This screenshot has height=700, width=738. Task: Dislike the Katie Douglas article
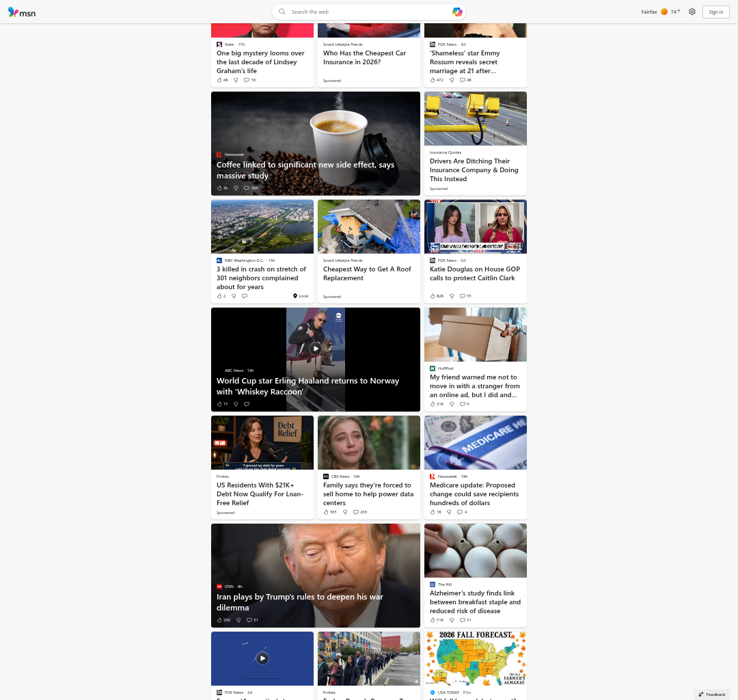[x=452, y=296]
